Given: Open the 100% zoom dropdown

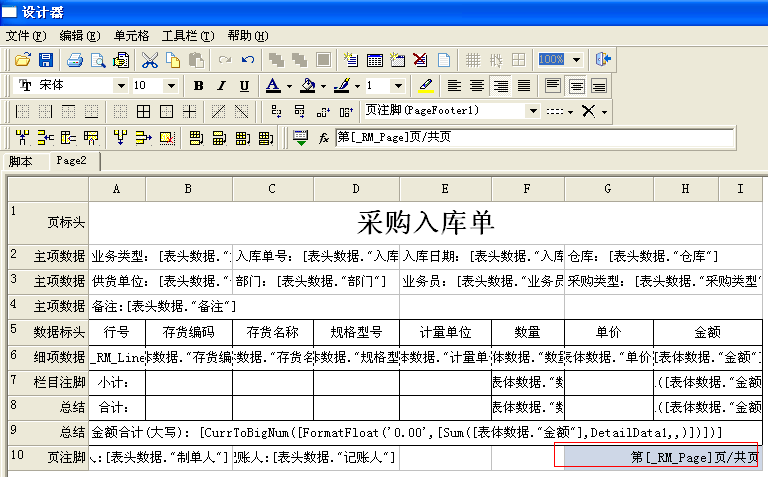Looking at the screenshot, I should coord(576,60).
